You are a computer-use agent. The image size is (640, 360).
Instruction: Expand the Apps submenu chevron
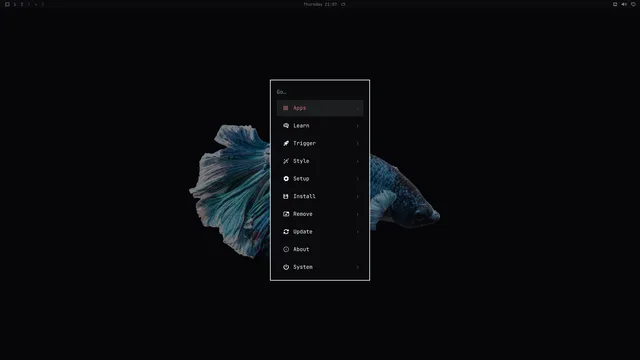358,109
